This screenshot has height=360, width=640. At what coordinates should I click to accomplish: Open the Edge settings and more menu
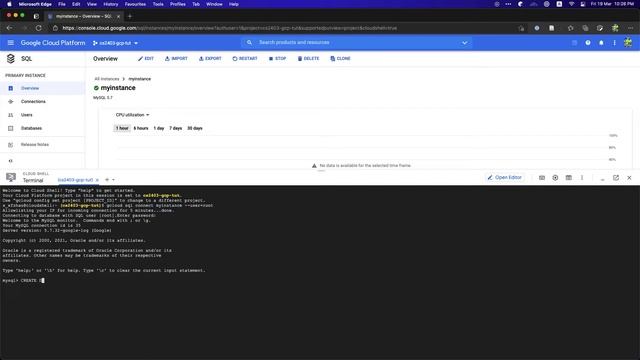630,28
